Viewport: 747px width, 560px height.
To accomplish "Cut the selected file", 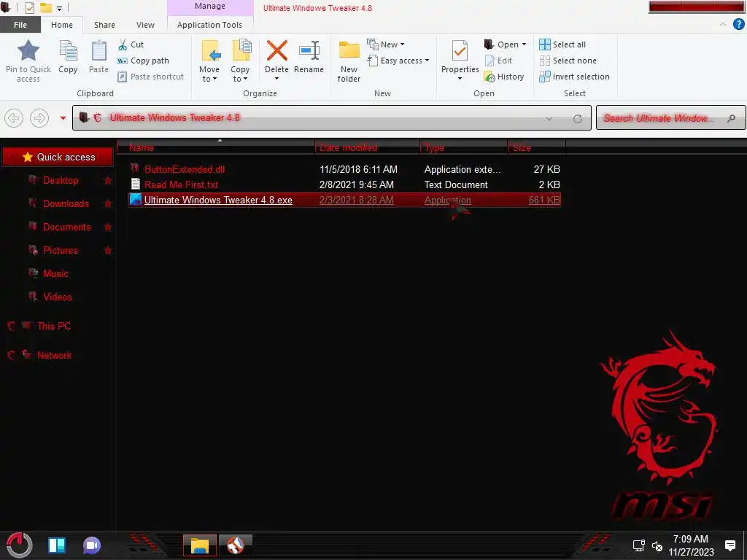I will click(x=131, y=44).
